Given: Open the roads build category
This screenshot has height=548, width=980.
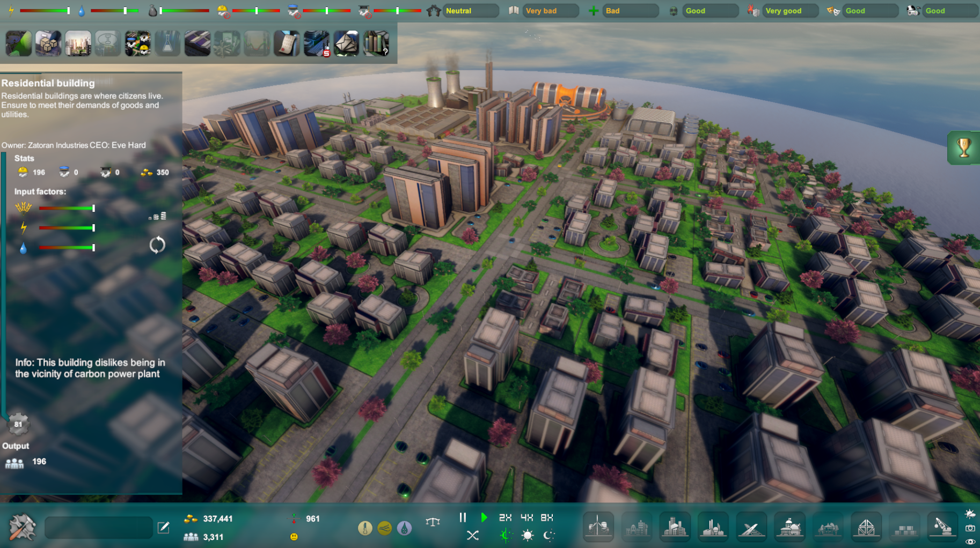Looking at the screenshot, I should pos(751,527).
